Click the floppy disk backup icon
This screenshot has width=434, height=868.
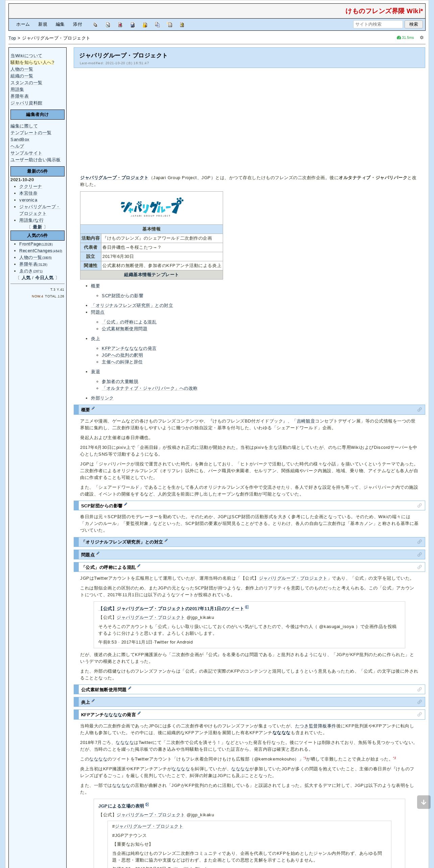(x=132, y=25)
